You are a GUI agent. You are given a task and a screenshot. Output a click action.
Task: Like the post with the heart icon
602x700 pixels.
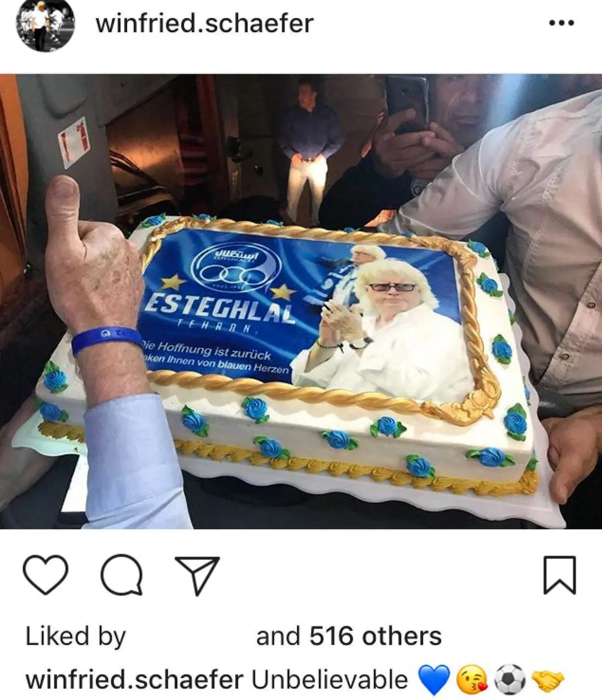(46, 575)
